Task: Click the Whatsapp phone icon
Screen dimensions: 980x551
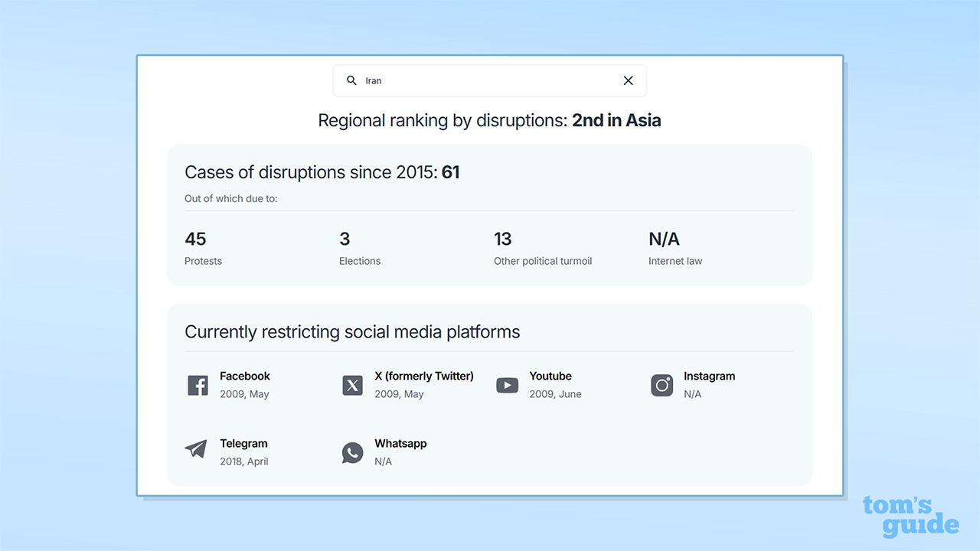Action: (x=352, y=452)
